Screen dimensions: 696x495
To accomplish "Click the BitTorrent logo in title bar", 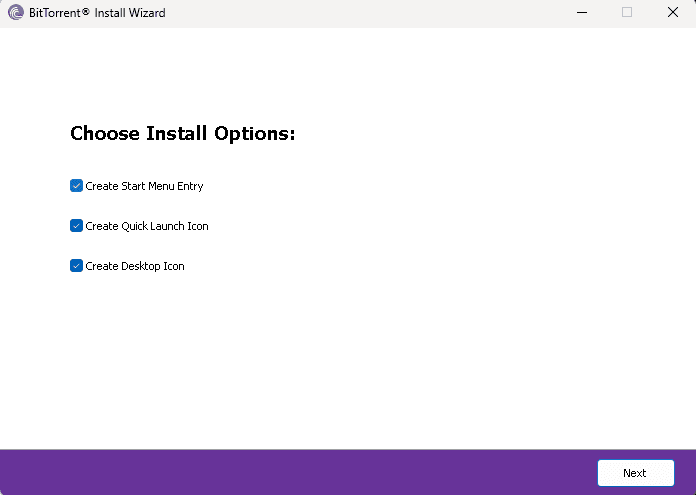I will click(15, 13).
